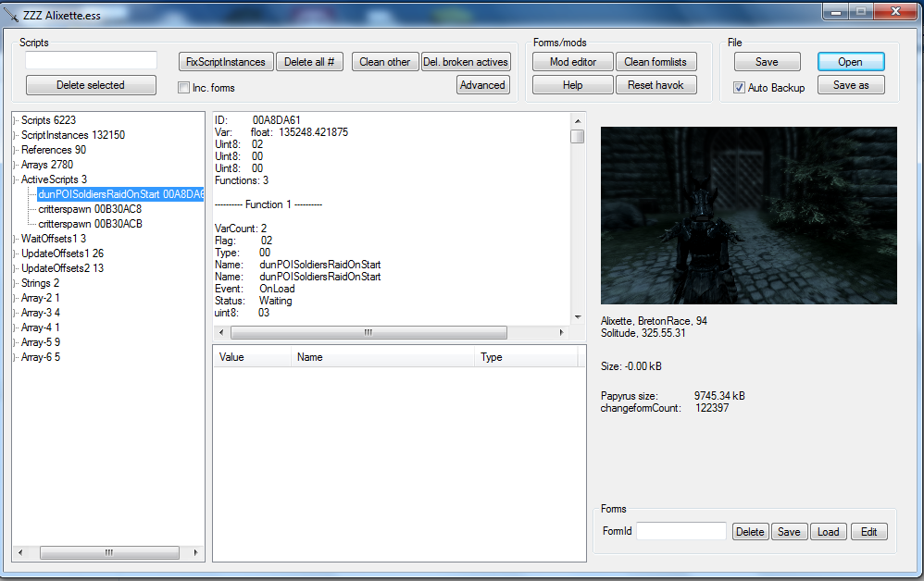
Task: Click the app icon in title bar
Action: (x=11, y=14)
